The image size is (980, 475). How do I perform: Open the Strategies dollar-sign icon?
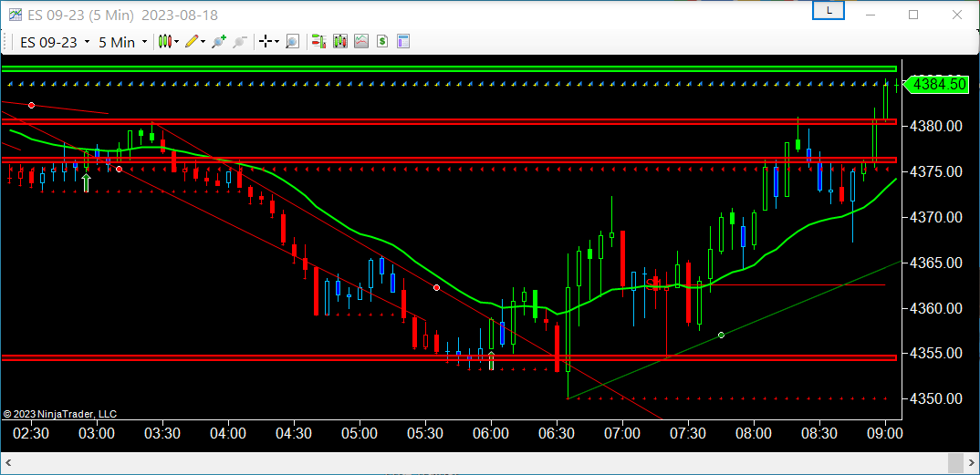(382, 42)
